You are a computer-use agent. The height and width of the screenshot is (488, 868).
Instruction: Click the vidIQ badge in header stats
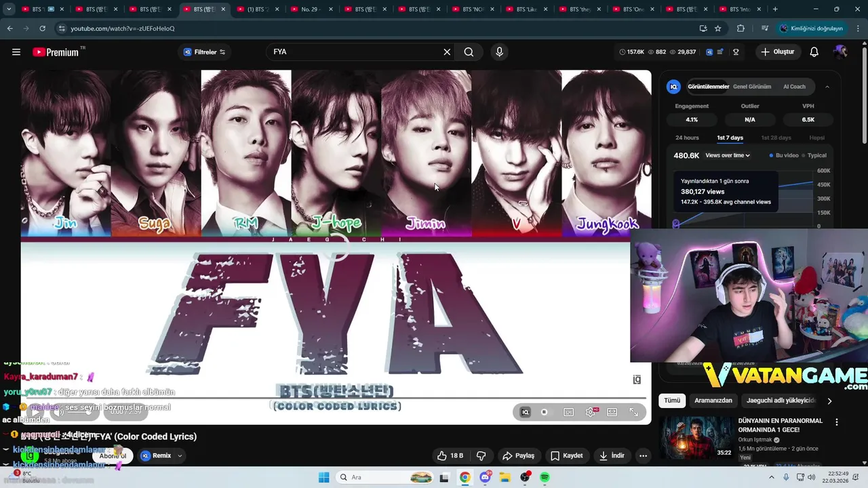(x=709, y=52)
